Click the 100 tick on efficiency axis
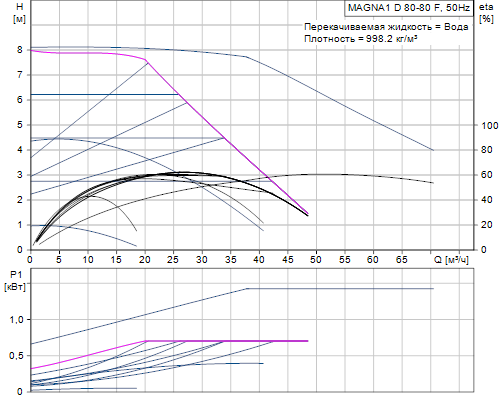This screenshot has width=500, height=400. [x=490, y=126]
